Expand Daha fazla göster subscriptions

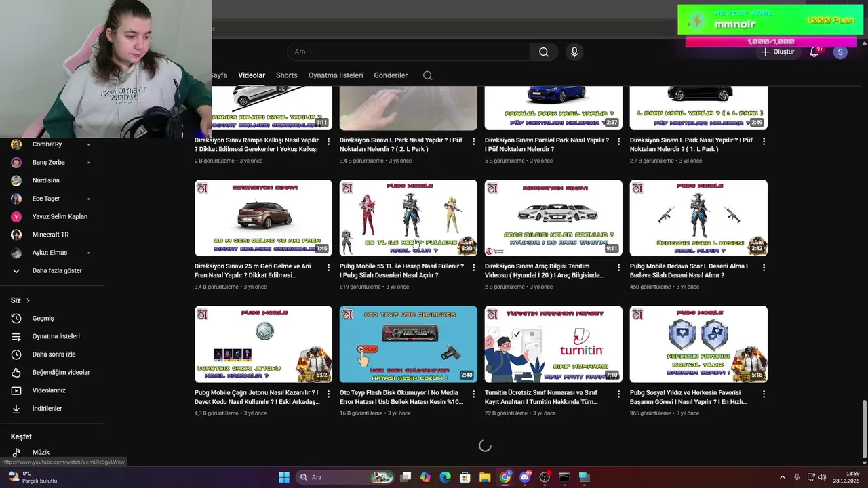point(57,271)
